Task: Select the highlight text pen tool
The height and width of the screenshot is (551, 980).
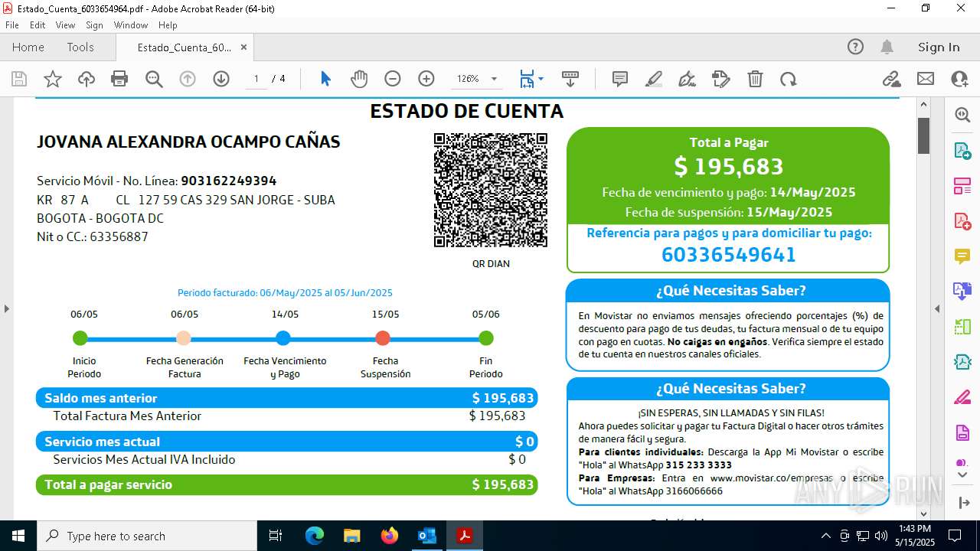Action: pos(654,79)
